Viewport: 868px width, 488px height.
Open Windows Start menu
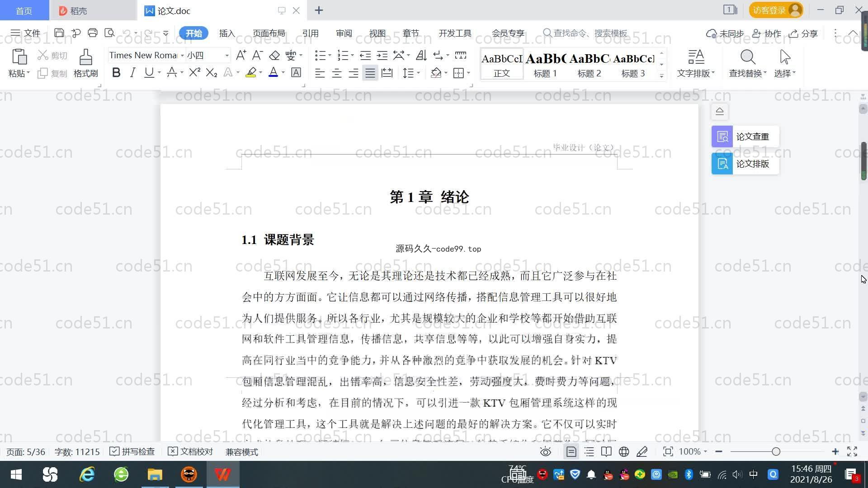pyautogui.click(x=16, y=474)
